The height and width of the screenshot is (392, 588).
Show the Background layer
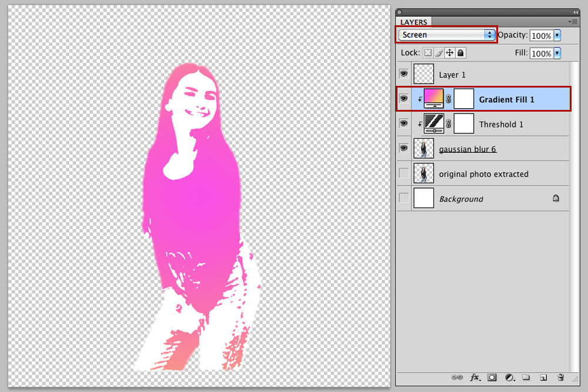[x=403, y=198]
